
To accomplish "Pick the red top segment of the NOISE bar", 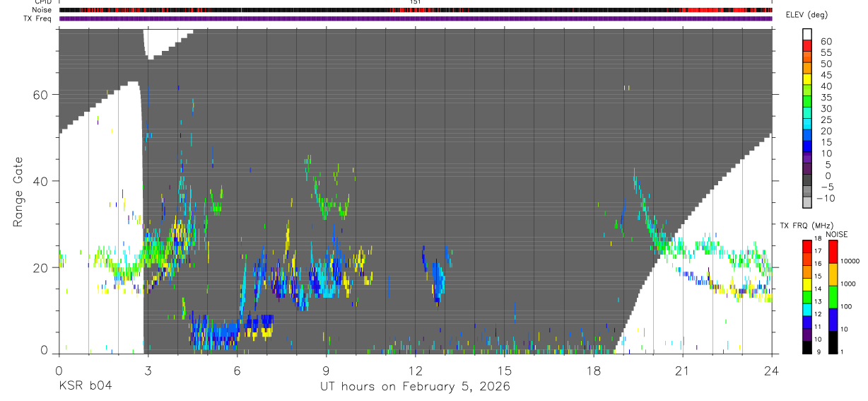I will [x=833, y=252].
